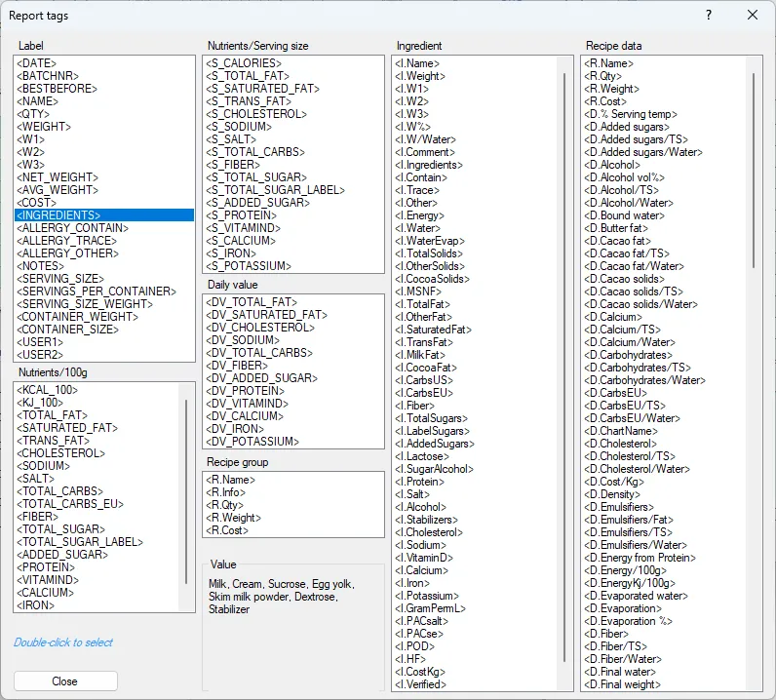The image size is (776, 700).
Task: Select the <DV_CHOLESTEROL> tag
Action: point(260,328)
